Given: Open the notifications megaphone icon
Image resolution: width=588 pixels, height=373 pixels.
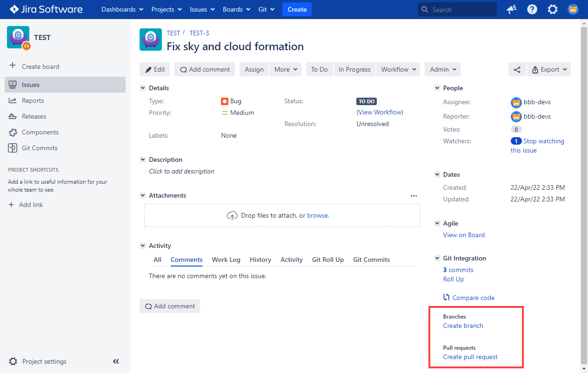Looking at the screenshot, I should pyautogui.click(x=512, y=9).
